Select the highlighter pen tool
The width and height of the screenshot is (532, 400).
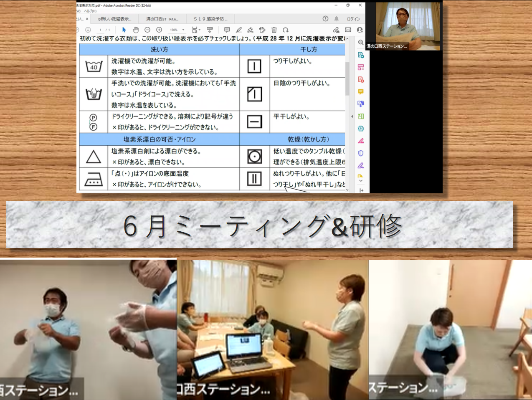[x=238, y=30]
